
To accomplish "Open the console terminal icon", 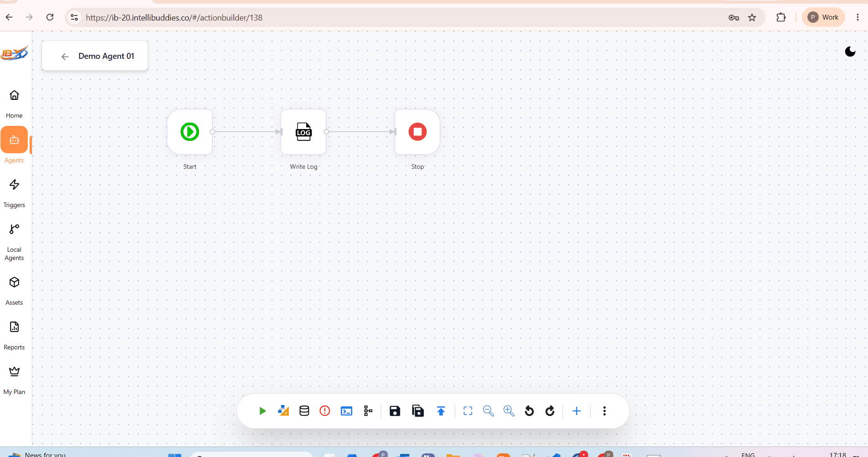I will 346,411.
